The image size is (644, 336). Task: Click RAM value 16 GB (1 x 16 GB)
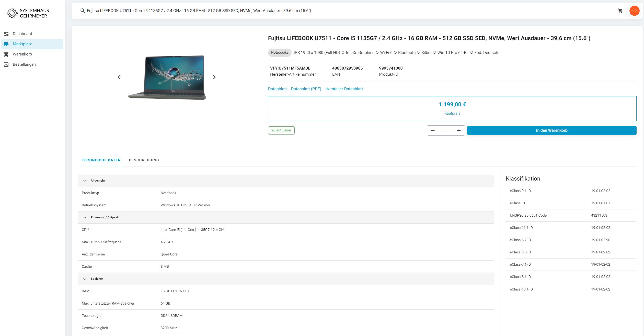175,291
